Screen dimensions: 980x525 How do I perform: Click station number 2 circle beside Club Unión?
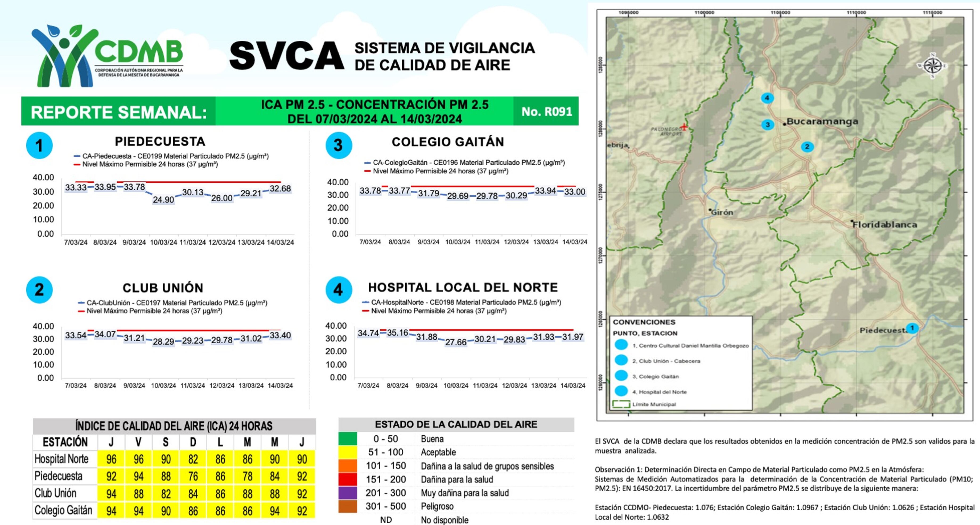pyautogui.click(x=39, y=290)
